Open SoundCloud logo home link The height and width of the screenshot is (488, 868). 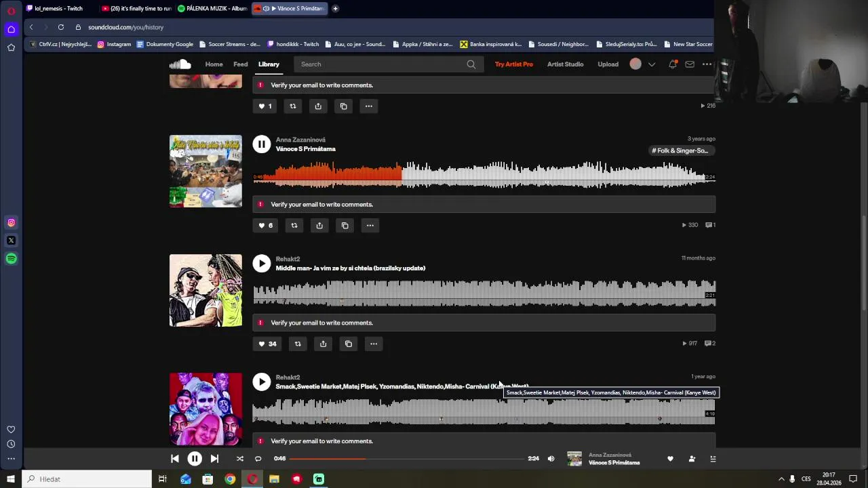click(180, 64)
